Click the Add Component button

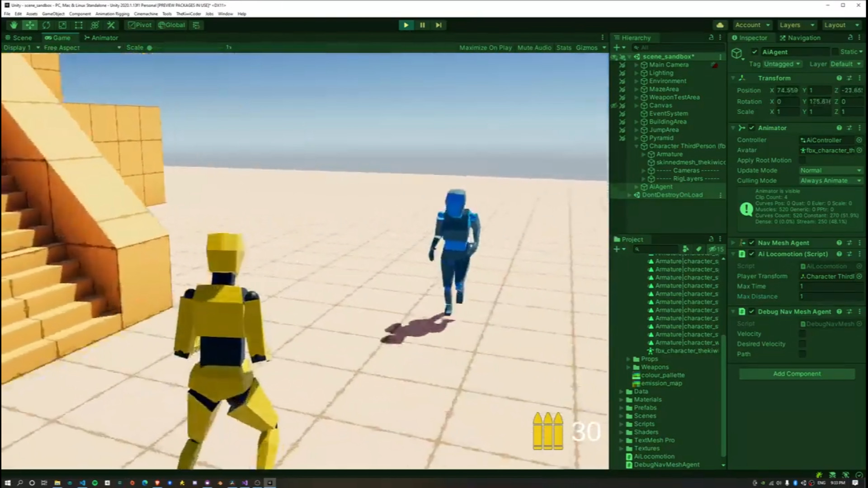[797, 374]
